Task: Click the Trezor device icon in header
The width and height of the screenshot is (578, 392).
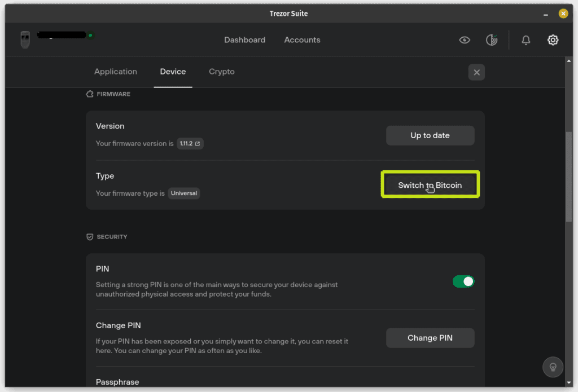Action: point(25,39)
